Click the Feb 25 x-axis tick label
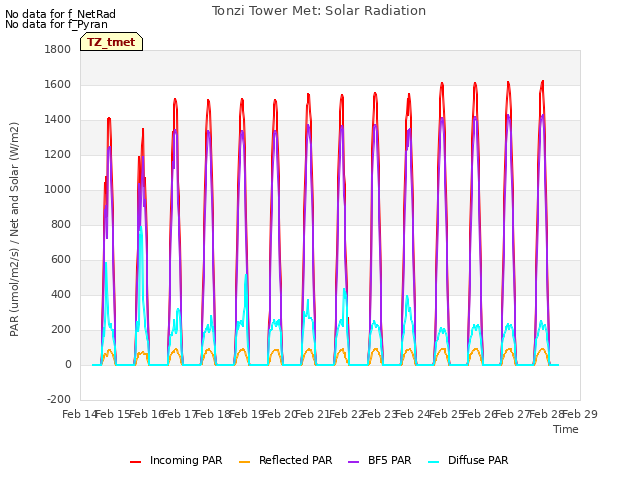 coord(446,414)
